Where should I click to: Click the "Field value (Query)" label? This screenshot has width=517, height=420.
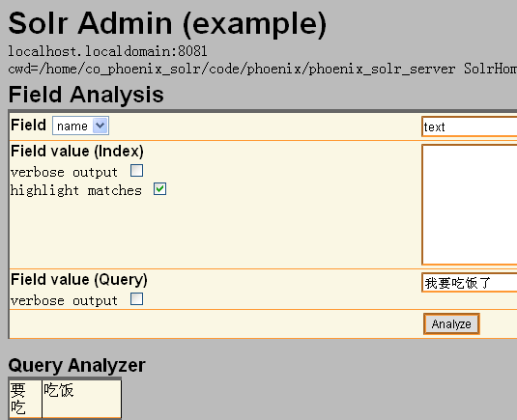pyautogui.click(x=79, y=280)
